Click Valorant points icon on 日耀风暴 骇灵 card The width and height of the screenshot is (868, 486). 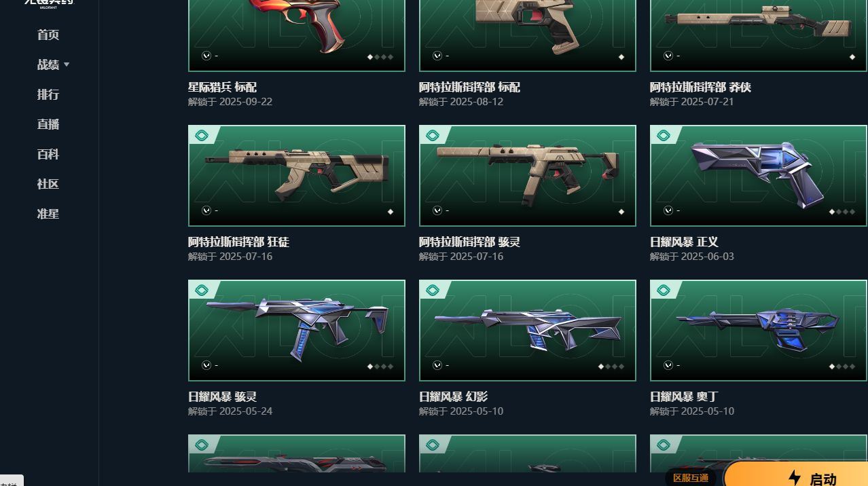[x=206, y=365]
